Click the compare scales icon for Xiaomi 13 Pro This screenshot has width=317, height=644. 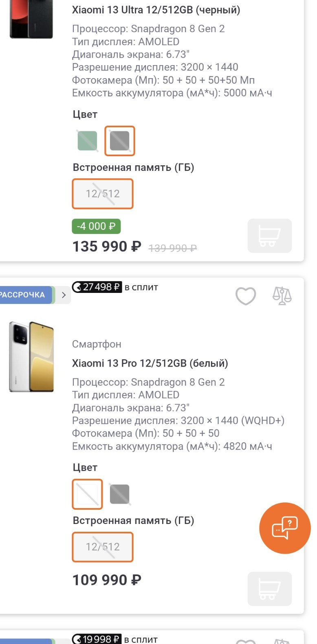(x=282, y=296)
